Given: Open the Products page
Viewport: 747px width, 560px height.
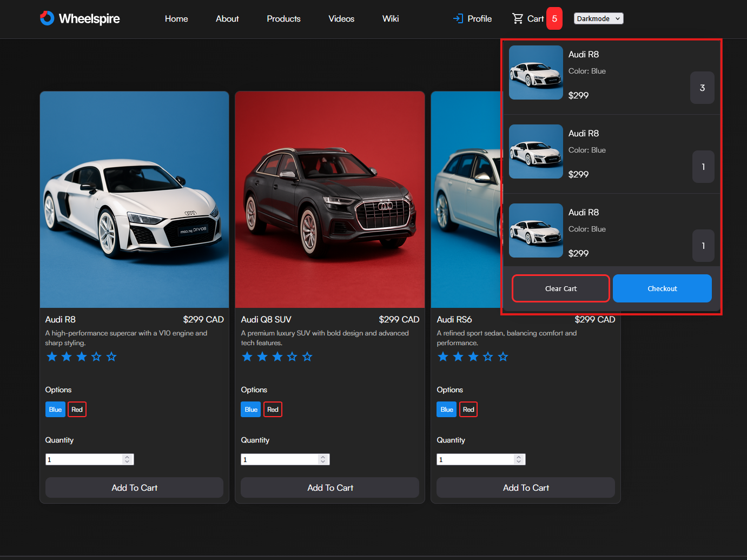Looking at the screenshot, I should [283, 18].
